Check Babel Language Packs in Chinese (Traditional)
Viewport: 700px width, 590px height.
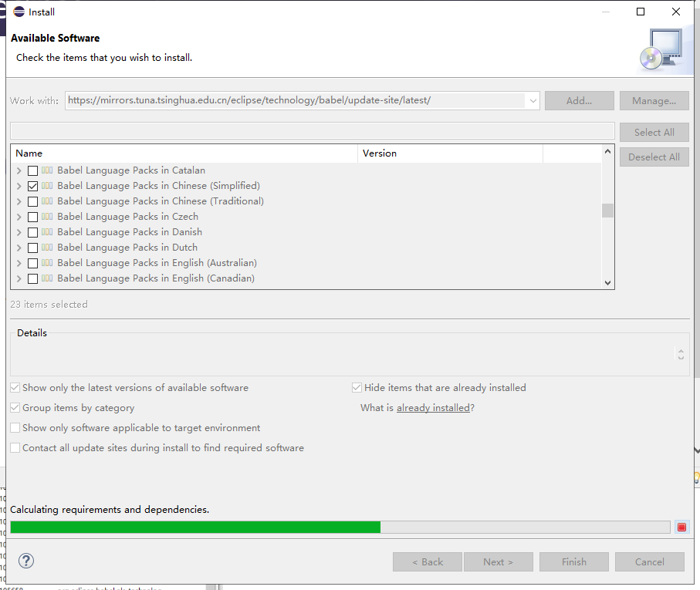click(x=32, y=201)
